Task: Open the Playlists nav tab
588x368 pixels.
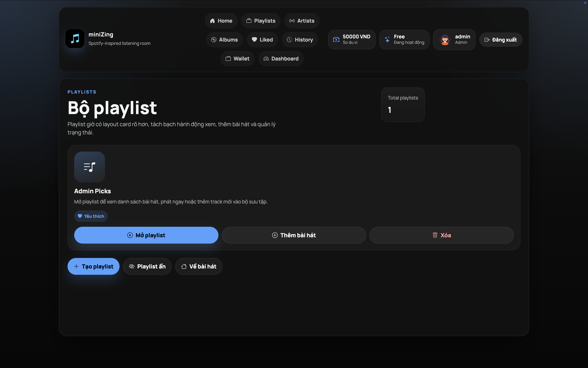Action: [x=261, y=21]
